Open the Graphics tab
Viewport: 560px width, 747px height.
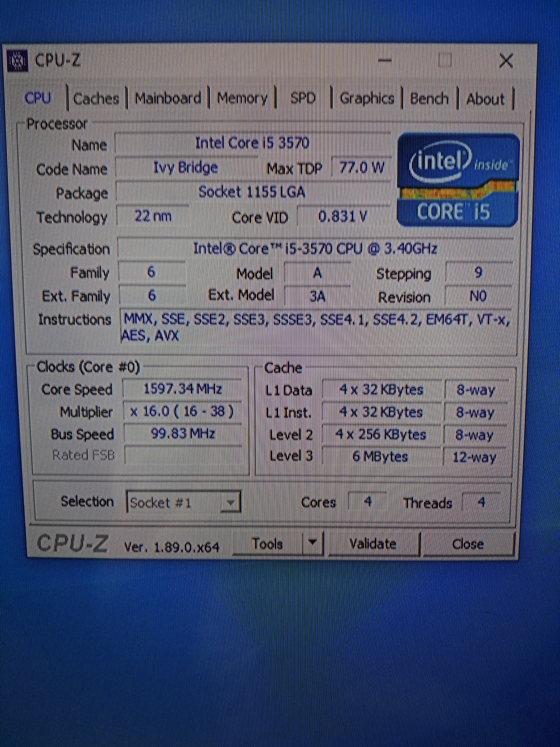(x=367, y=99)
